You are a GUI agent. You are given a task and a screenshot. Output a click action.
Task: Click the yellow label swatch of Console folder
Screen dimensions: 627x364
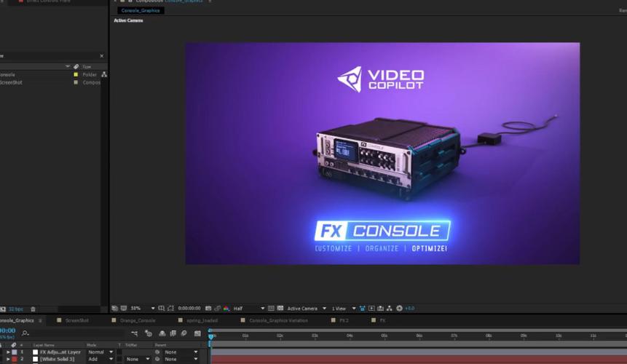tap(76, 75)
